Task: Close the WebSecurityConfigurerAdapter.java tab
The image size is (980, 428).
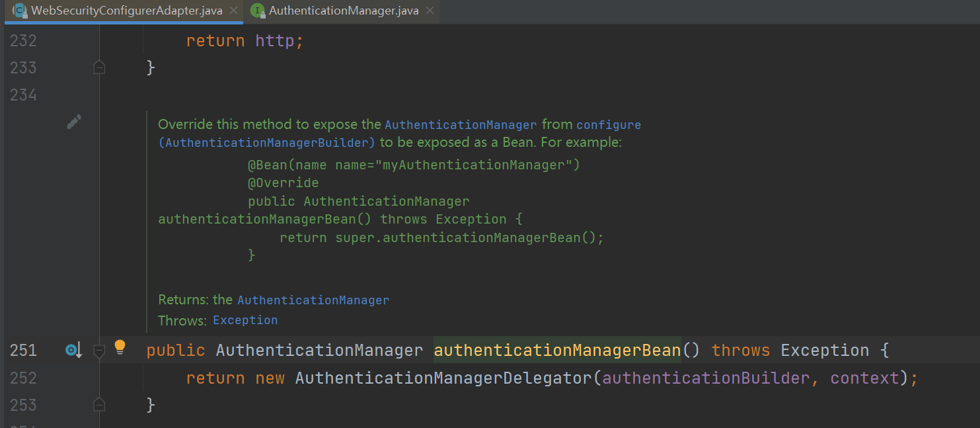Action: [233, 11]
